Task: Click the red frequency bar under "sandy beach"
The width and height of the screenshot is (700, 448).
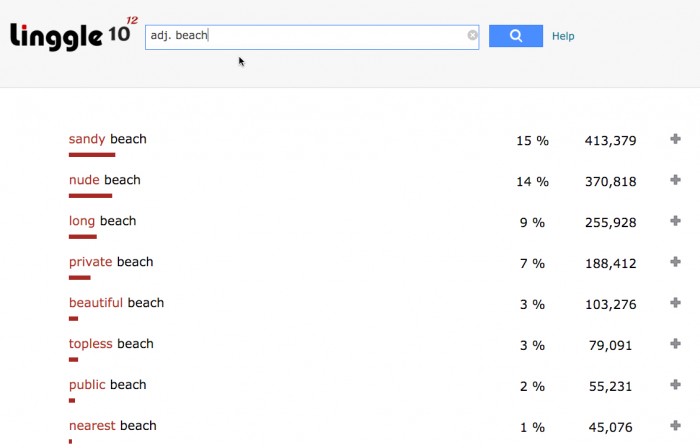Action: [x=92, y=155]
